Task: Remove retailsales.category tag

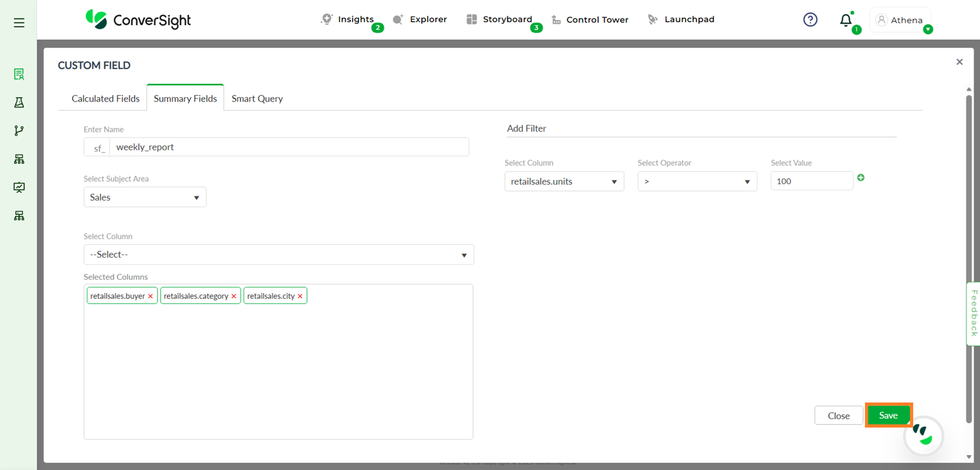Action: (234, 296)
